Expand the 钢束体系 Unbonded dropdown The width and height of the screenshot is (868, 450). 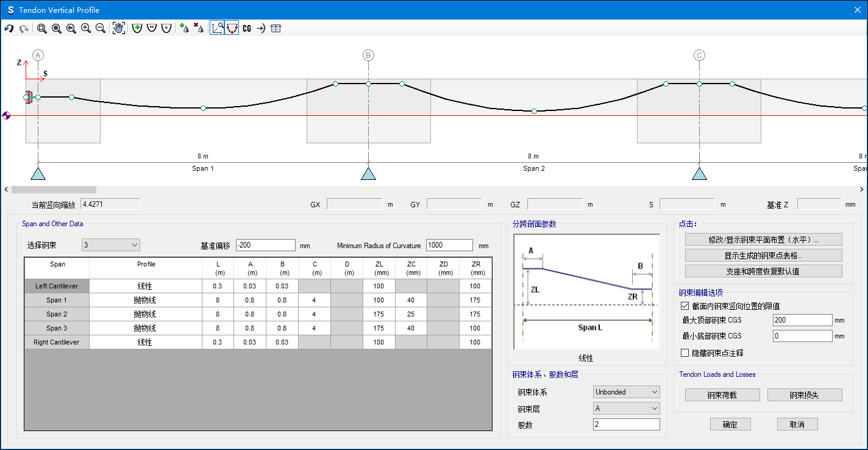(626, 392)
